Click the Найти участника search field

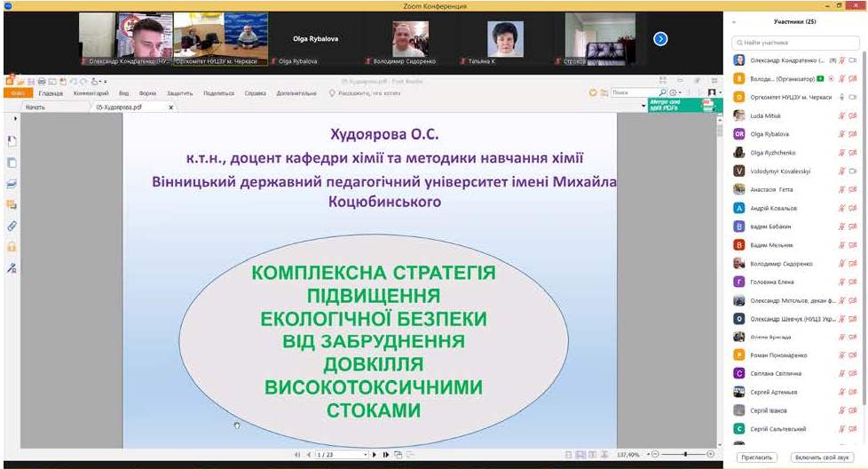pos(796,43)
